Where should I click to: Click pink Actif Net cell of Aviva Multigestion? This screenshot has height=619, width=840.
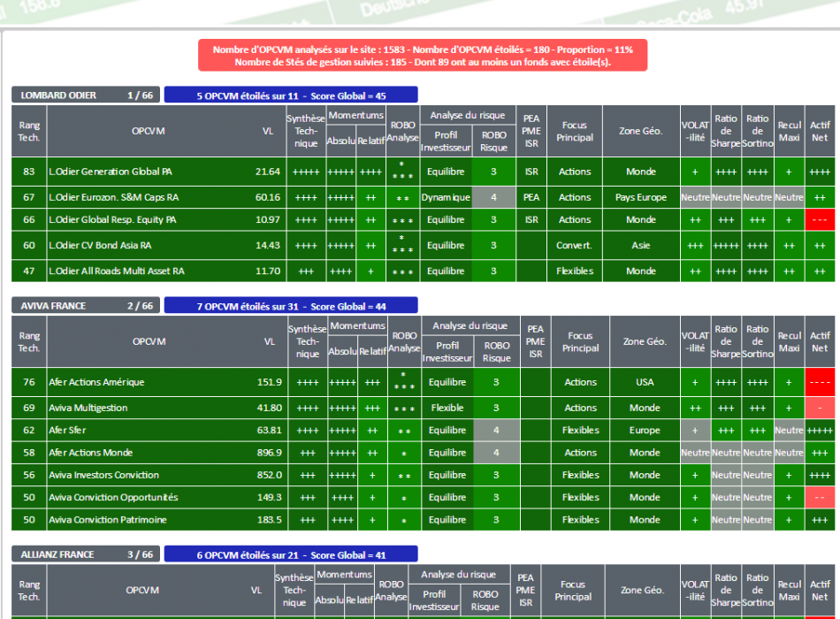tap(820, 408)
